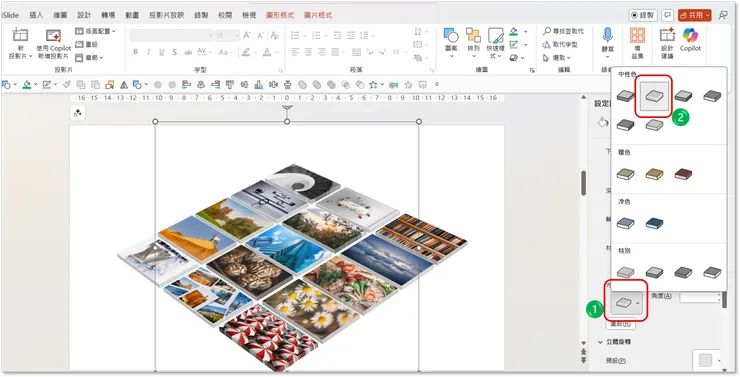Open the 圖形格式 tab

280,15
